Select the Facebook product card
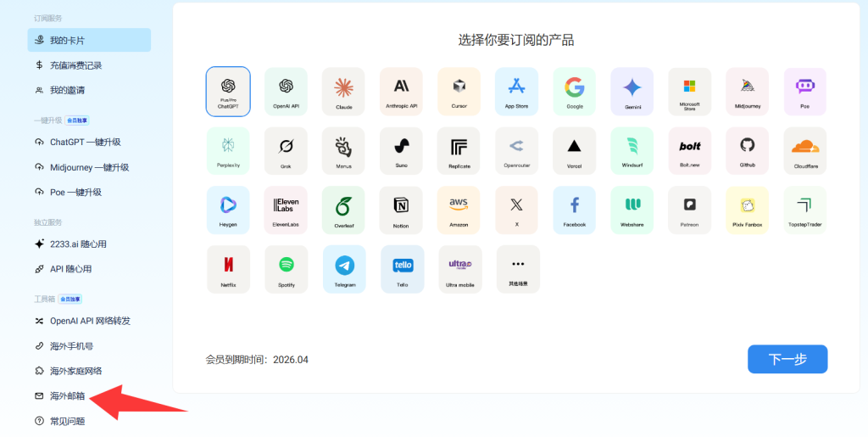Screen dimensions: 868x437 pyautogui.click(x=574, y=210)
